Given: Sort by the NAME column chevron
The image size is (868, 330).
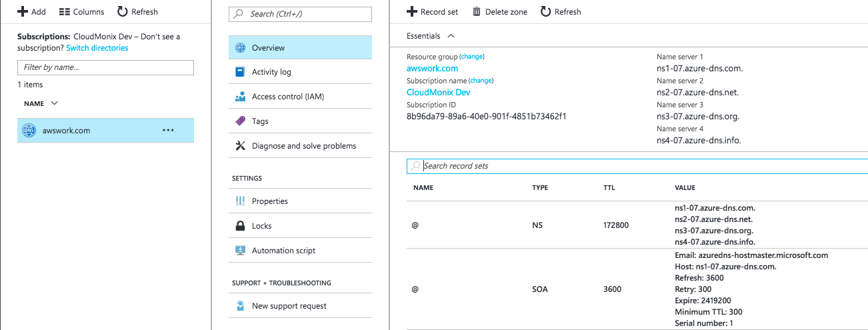Looking at the screenshot, I should [55, 103].
